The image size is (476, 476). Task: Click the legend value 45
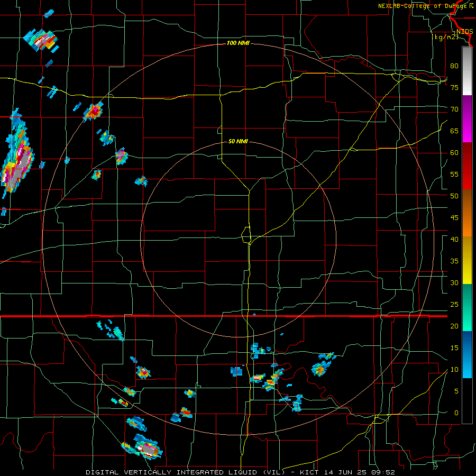tap(454, 218)
